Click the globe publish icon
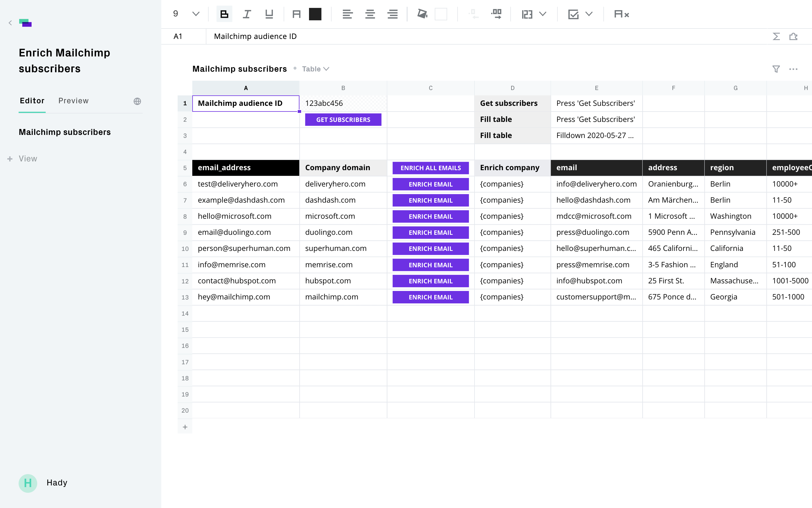 137,101
